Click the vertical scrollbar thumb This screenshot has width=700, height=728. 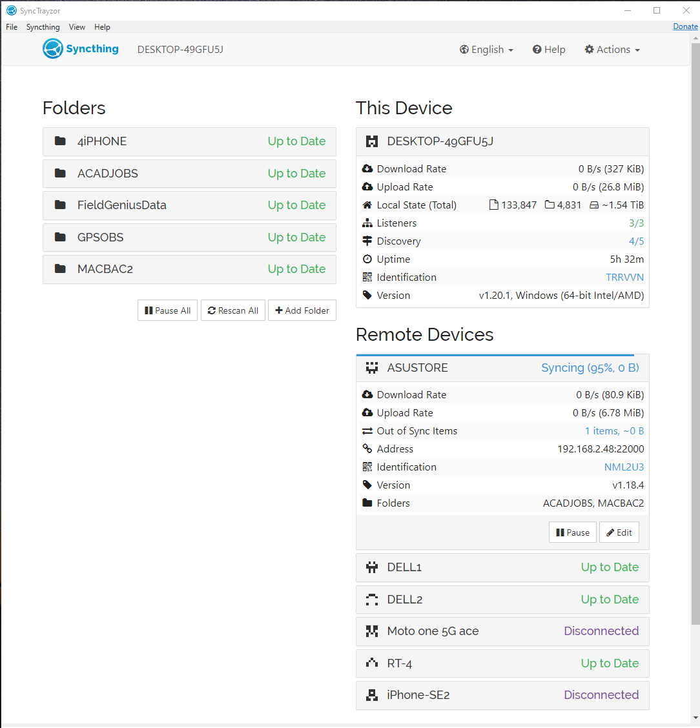pos(695,334)
